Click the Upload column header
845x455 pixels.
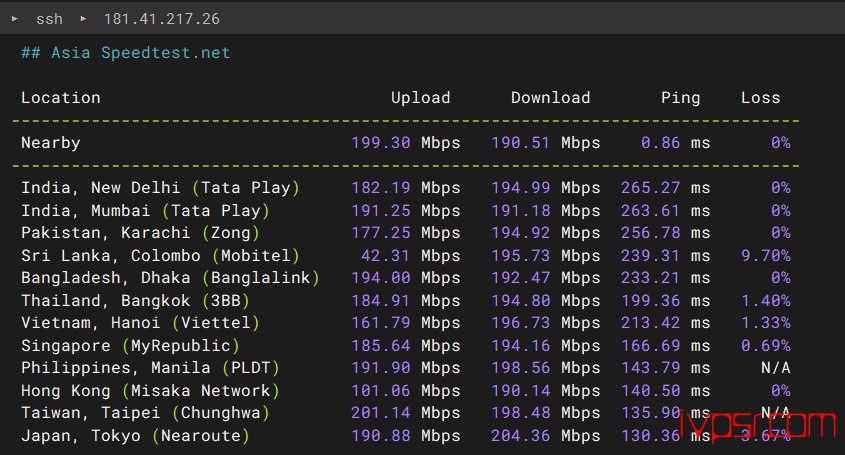click(420, 98)
